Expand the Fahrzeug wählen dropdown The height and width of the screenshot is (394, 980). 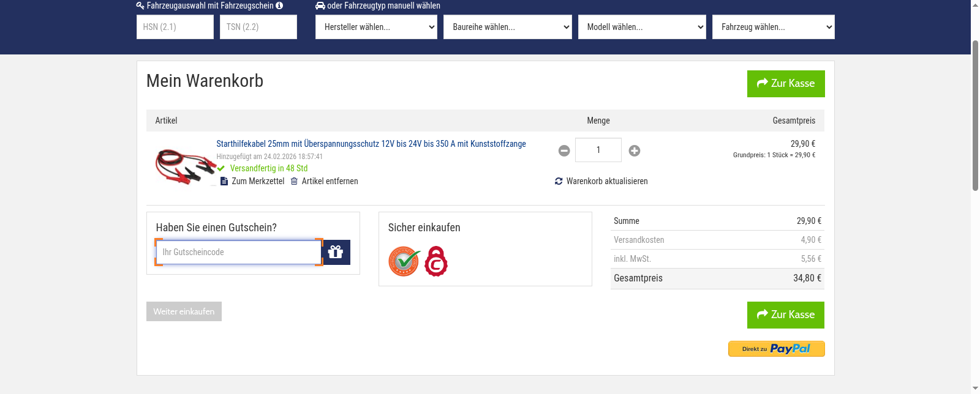point(774,27)
